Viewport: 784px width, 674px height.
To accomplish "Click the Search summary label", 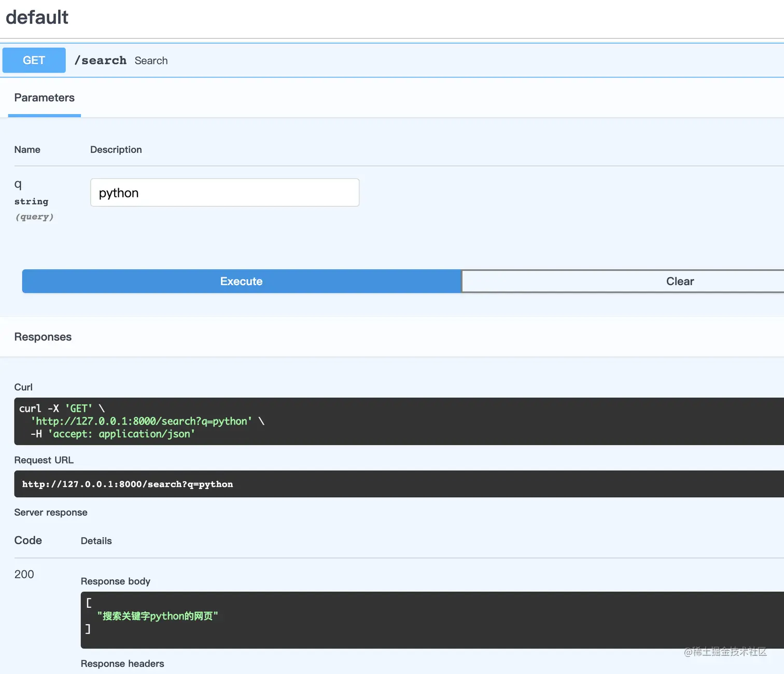I will pos(151,61).
